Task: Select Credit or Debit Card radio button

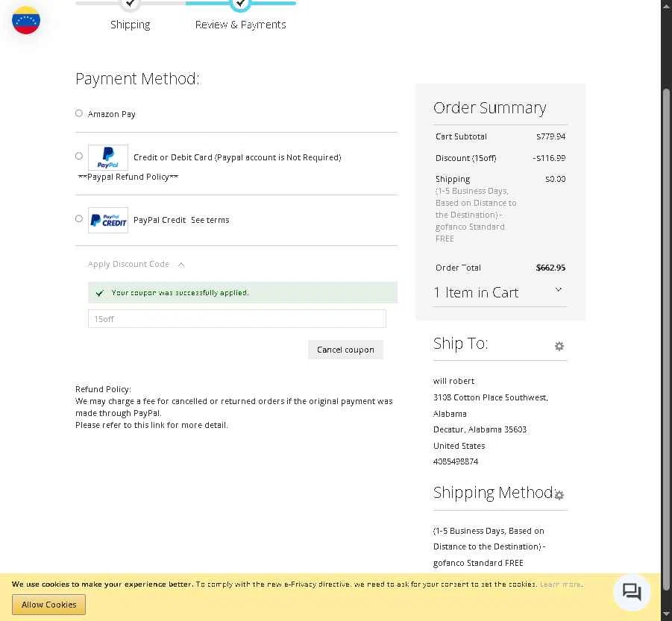Action: [79, 156]
